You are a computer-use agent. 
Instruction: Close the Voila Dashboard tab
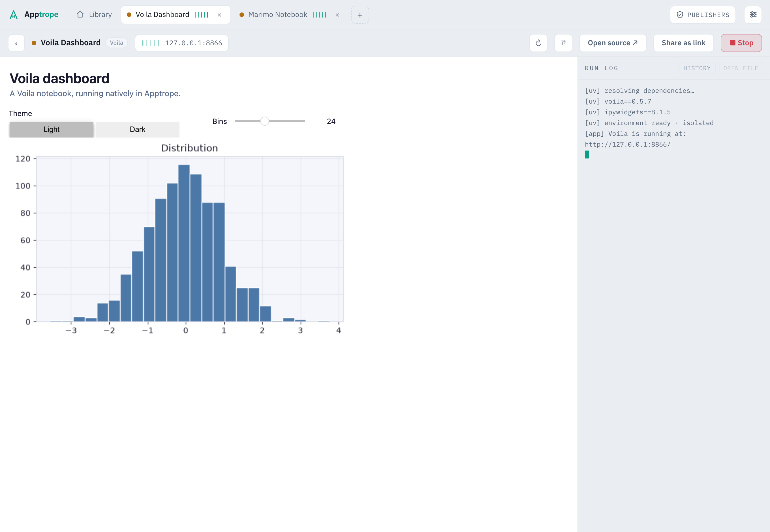coord(219,15)
